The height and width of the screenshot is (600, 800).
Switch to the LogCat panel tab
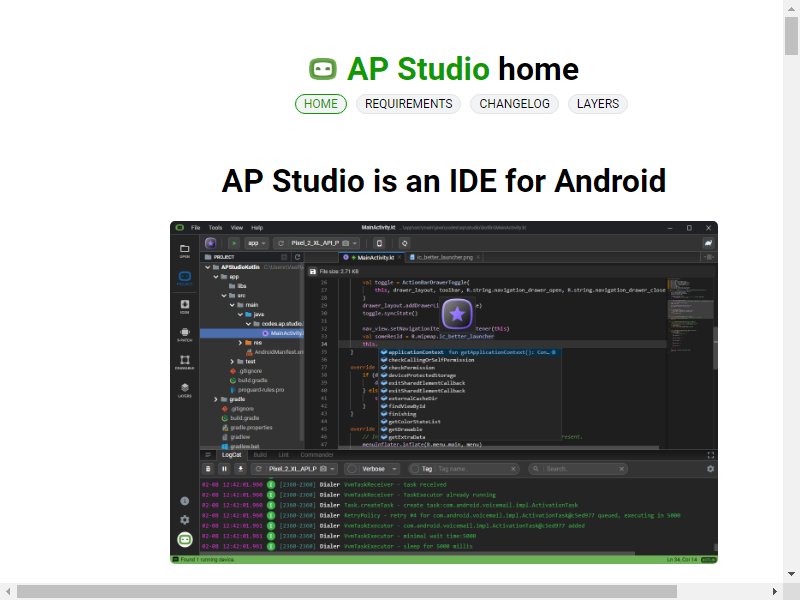(231, 455)
